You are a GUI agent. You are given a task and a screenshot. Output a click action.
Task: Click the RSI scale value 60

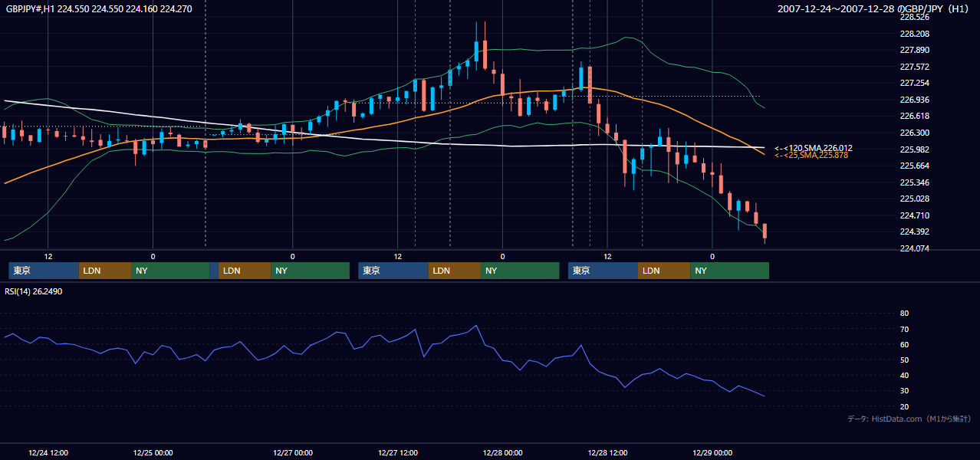tap(904, 344)
